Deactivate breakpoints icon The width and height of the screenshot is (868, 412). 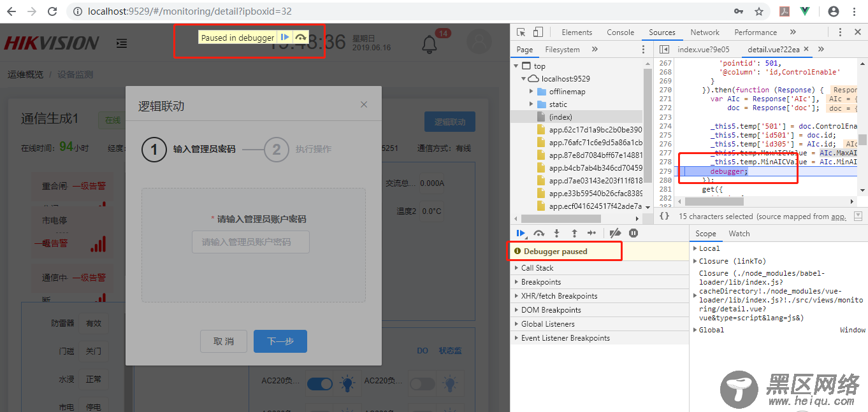[x=615, y=233]
